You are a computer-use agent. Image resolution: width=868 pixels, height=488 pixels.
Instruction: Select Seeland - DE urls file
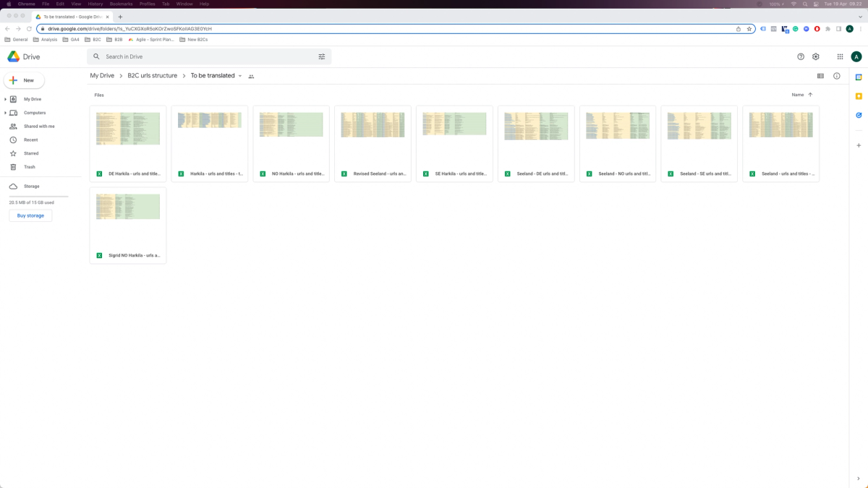point(536,144)
